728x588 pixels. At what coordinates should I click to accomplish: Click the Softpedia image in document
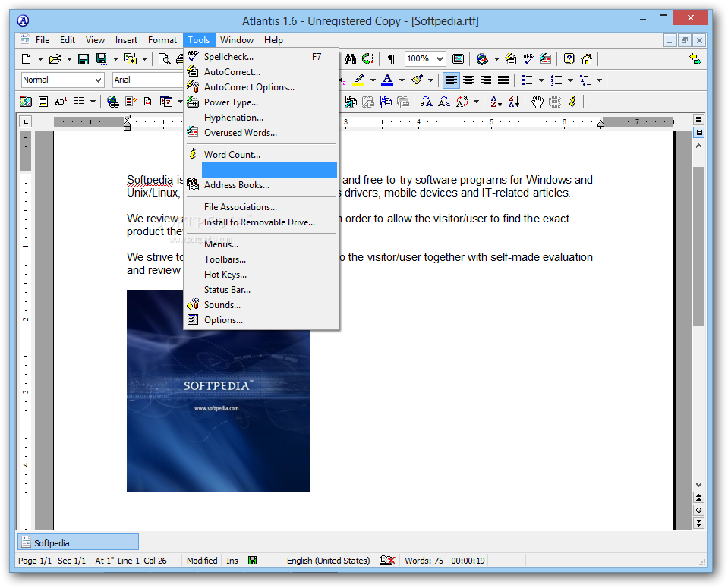[x=218, y=391]
